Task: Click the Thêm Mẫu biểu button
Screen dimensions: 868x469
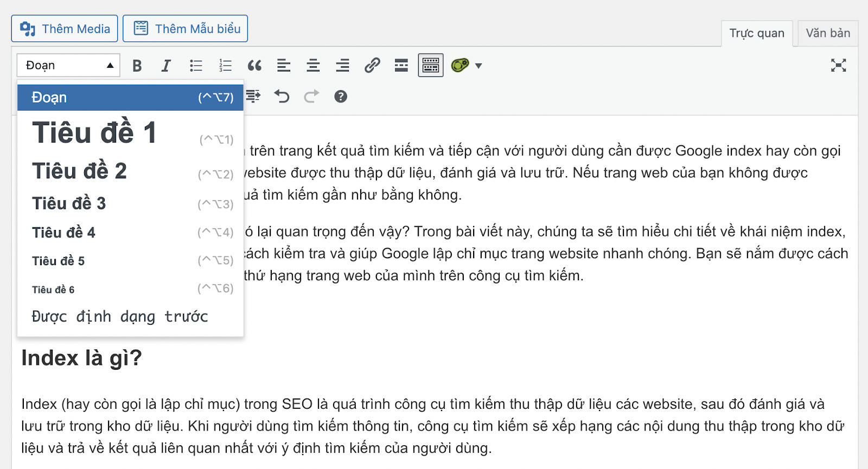Action: point(186,29)
